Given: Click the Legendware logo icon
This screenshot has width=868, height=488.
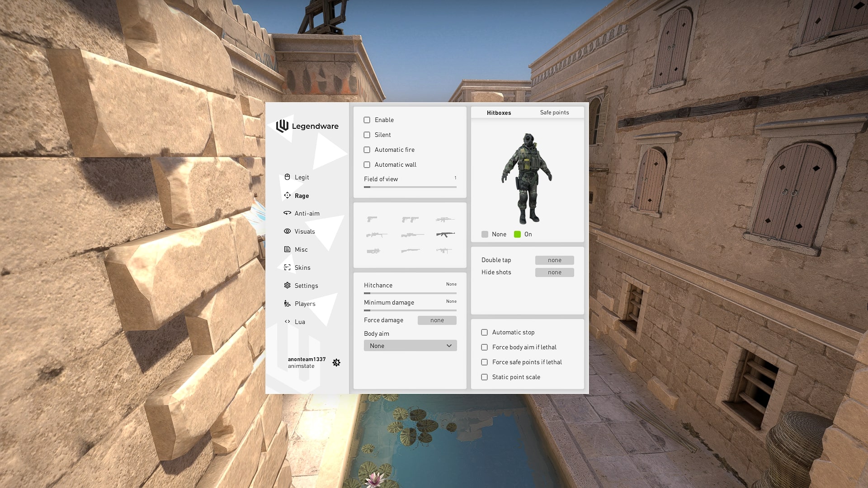Looking at the screenshot, I should 283,126.
